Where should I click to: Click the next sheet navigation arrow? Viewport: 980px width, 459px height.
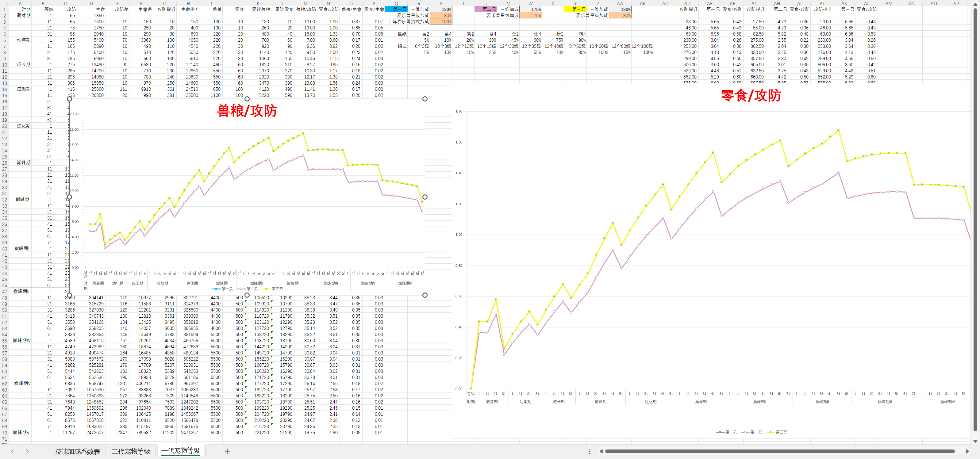click(x=27, y=451)
